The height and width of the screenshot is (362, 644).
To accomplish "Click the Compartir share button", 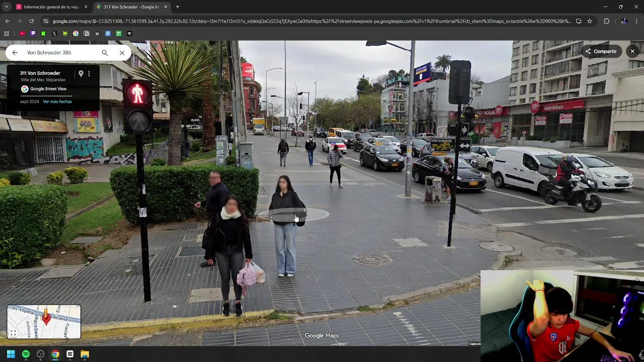I will point(601,51).
